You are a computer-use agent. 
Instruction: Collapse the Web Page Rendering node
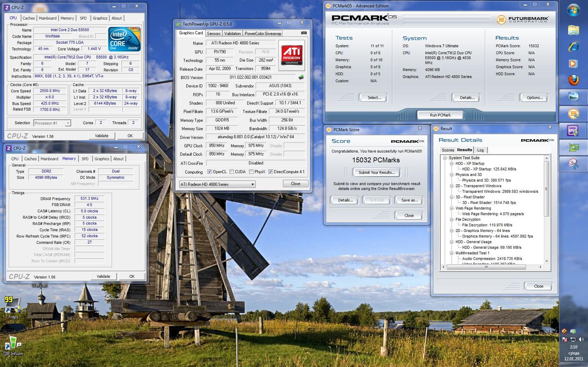[452, 208]
